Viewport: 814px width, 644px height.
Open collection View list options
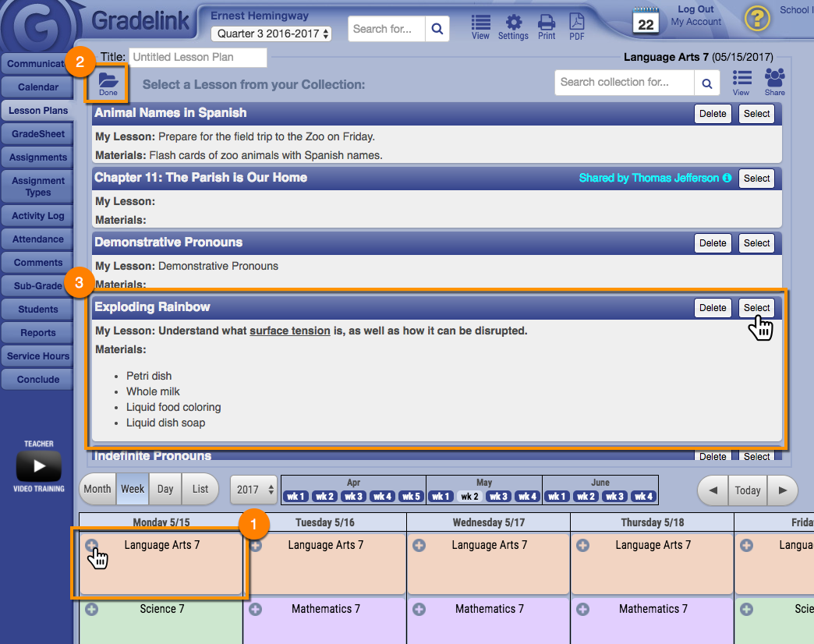coord(741,81)
